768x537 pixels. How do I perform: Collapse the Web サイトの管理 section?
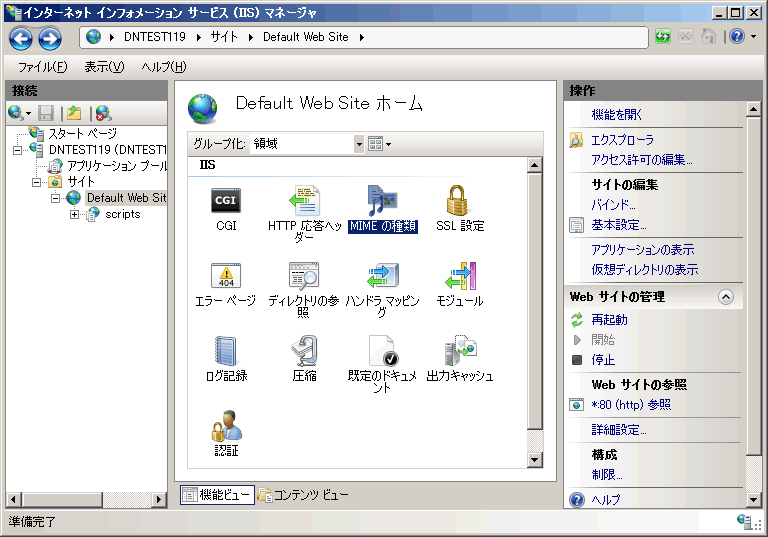[x=725, y=297]
